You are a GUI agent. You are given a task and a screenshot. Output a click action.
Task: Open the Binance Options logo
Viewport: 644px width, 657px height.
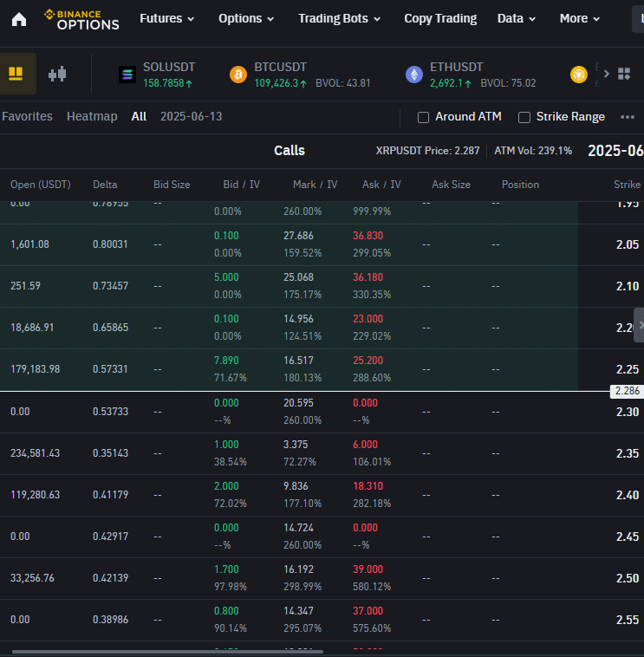point(81,20)
